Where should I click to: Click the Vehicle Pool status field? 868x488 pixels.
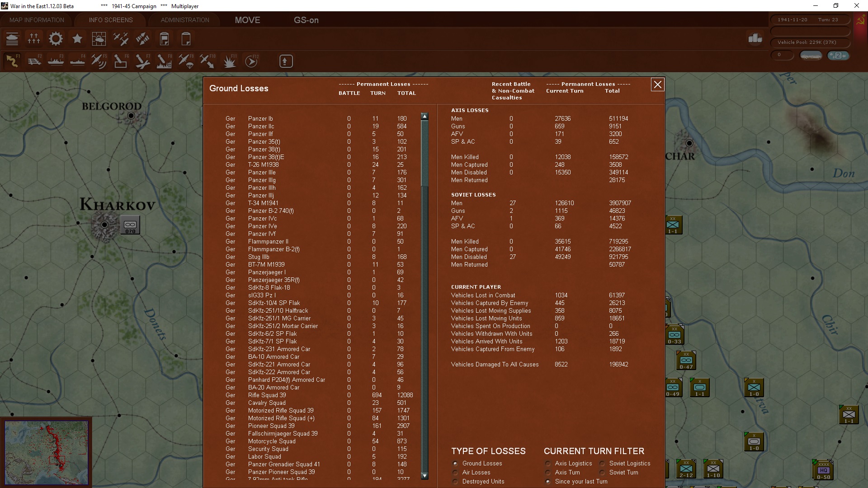[810, 42]
